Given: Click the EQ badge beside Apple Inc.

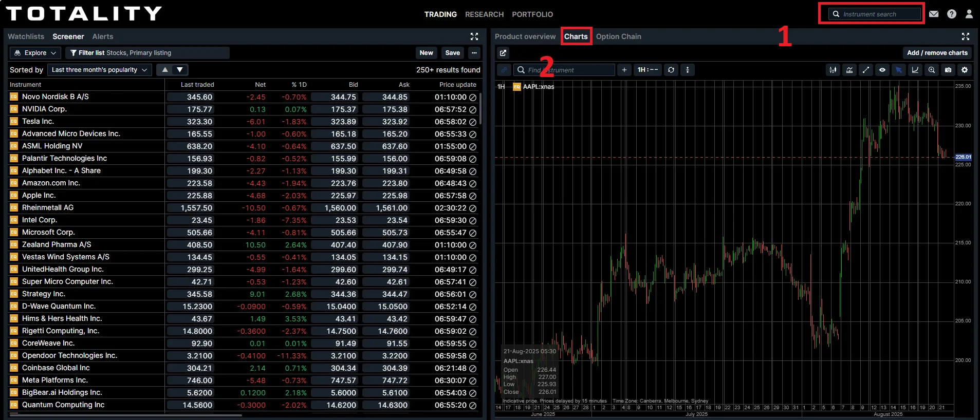Looking at the screenshot, I should (x=14, y=195).
